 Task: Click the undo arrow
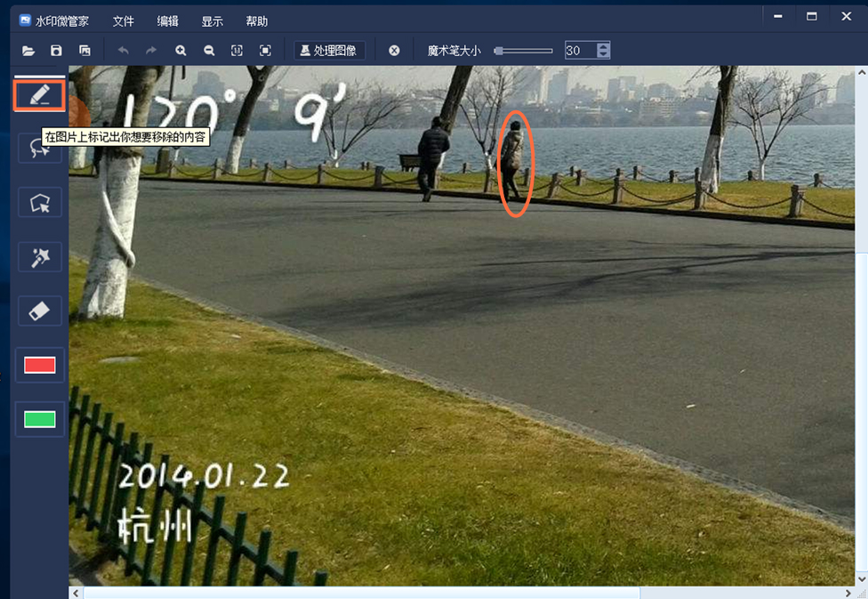[123, 51]
